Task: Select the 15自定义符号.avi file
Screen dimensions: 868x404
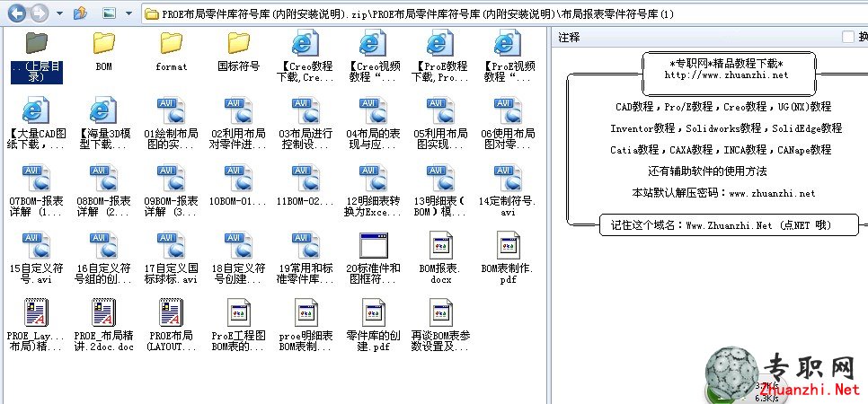Action: tap(37, 259)
